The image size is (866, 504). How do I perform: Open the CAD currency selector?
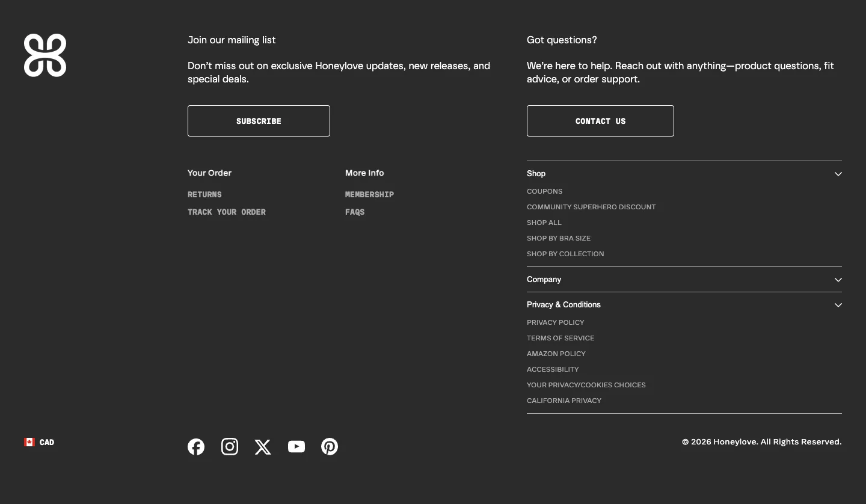[x=39, y=442]
